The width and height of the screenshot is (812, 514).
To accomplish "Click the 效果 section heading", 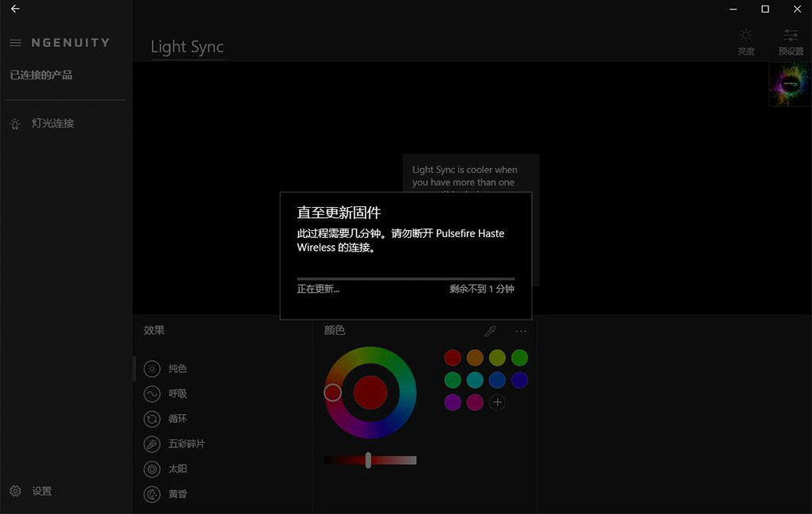I will click(x=154, y=330).
